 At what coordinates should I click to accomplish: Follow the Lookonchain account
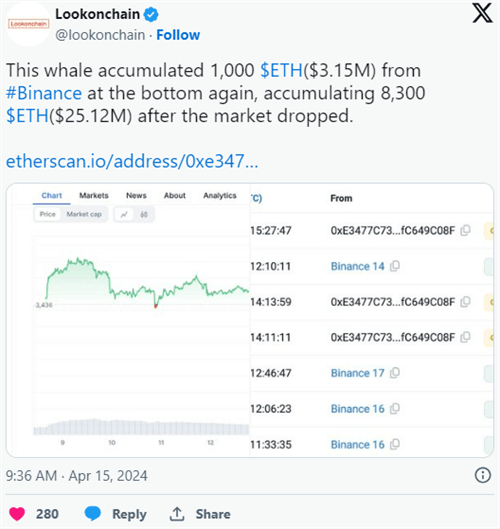[178, 35]
